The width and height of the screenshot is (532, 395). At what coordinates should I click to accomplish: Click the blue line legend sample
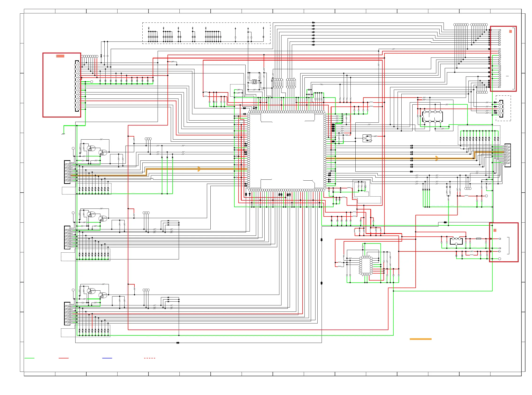coord(107,358)
